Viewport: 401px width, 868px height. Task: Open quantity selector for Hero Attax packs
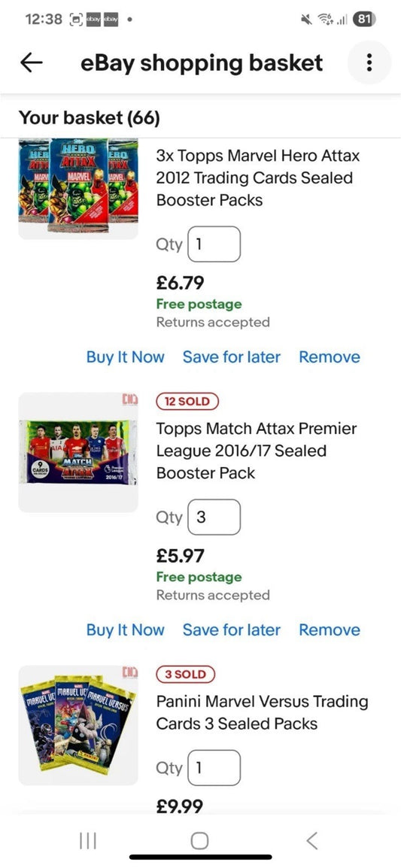coord(214,244)
